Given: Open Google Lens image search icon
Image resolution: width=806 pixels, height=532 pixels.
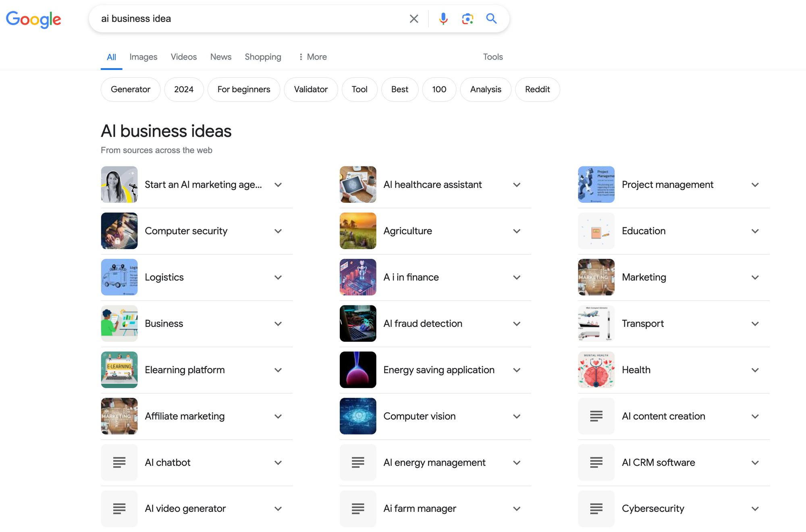Looking at the screenshot, I should point(467,19).
